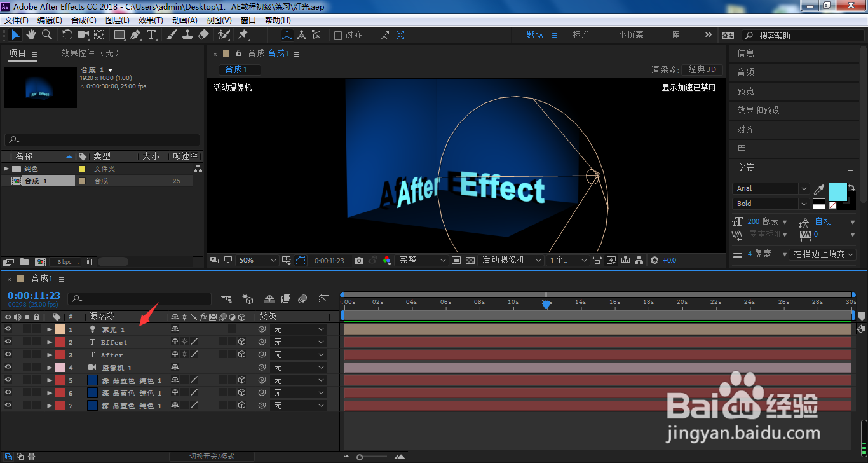
Task: Create a new folder in Project panel
Action: (24, 261)
